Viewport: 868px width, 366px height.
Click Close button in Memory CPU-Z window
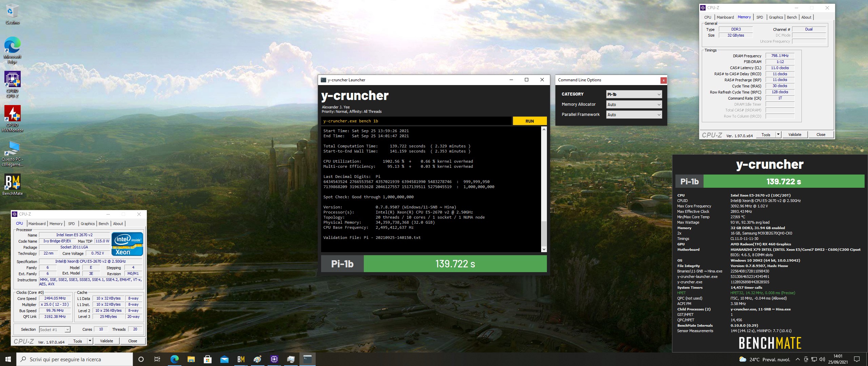pyautogui.click(x=821, y=135)
